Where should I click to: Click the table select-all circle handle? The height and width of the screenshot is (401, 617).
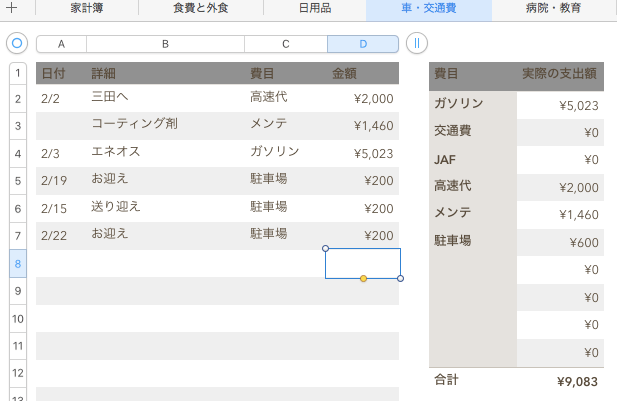[x=17, y=43]
